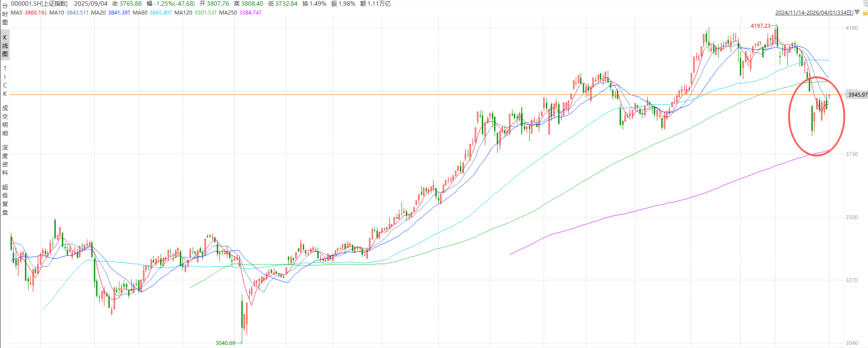Click the MA10 indicator label
The height and width of the screenshot is (348, 868).
pos(57,13)
